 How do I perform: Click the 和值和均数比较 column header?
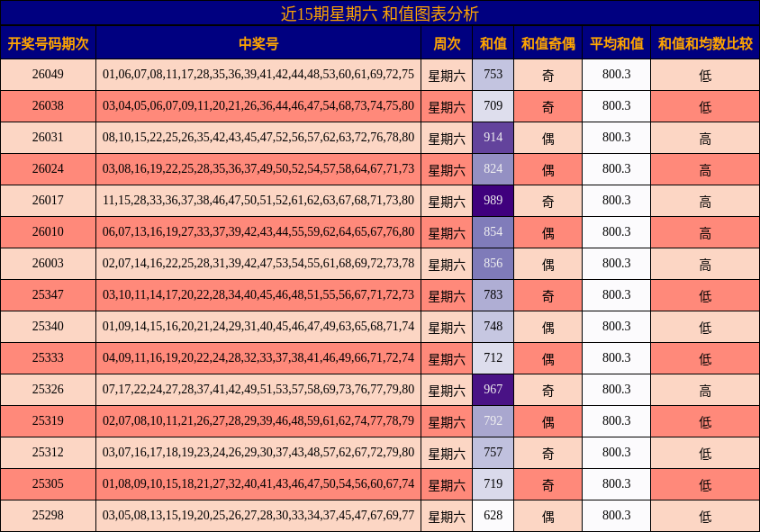pyautogui.click(x=705, y=41)
